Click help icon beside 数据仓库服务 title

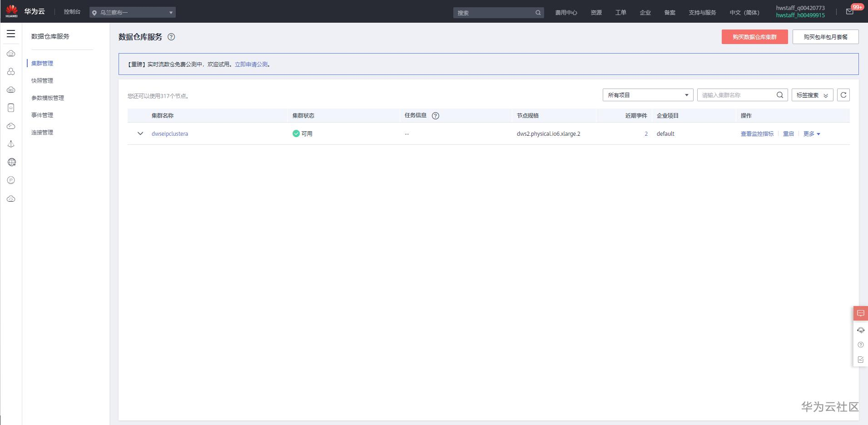[171, 37]
